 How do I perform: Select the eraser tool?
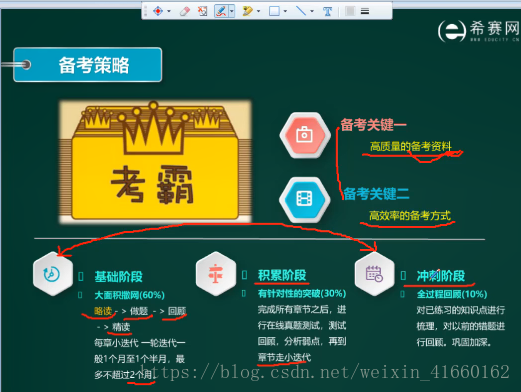185,11
